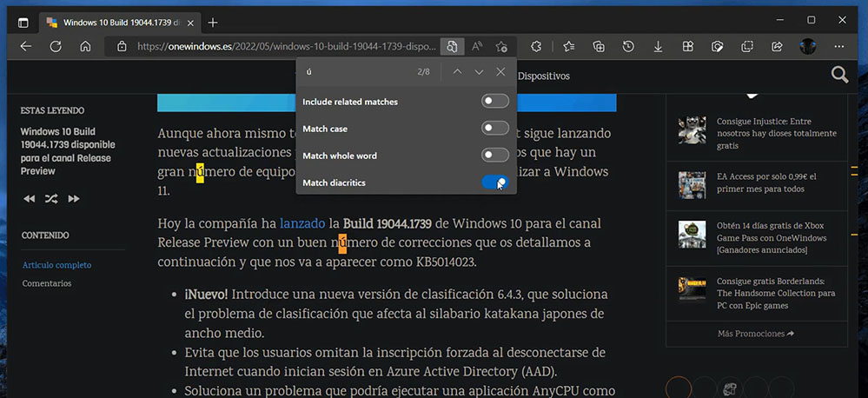Open the Apps toolbar button
Image resolution: width=868 pixels, height=398 pixels.
coord(687,47)
